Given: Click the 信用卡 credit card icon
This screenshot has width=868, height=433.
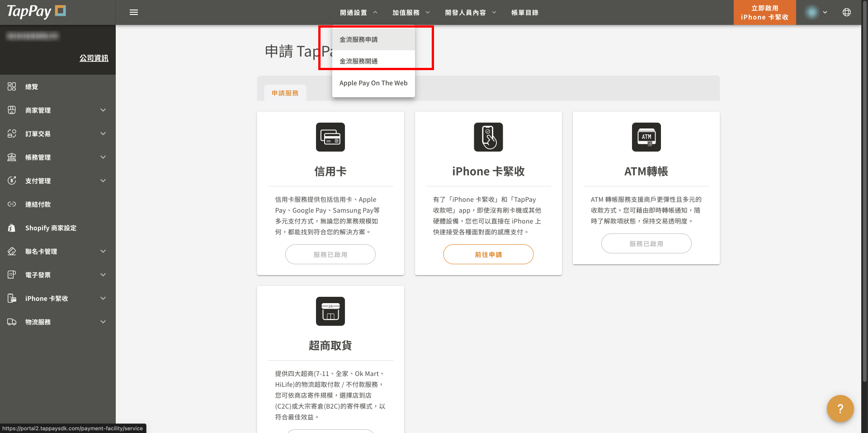Looking at the screenshot, I should coord(330,137).
